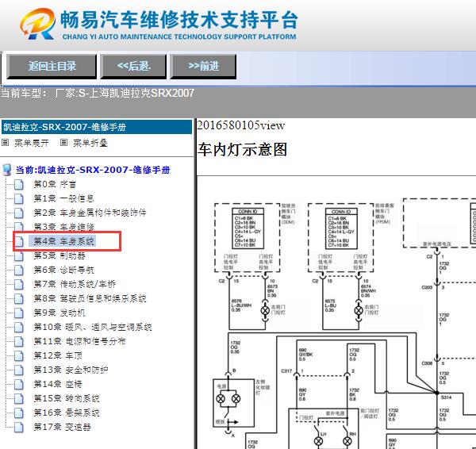Open 第17章 变速器 chapter

pyautogui.click(x=62, y=427)
